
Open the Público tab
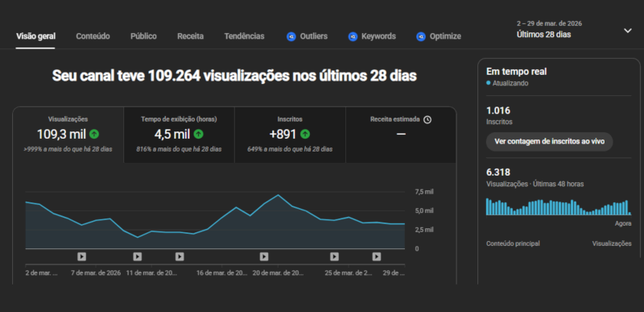click(x=143, y=36)
